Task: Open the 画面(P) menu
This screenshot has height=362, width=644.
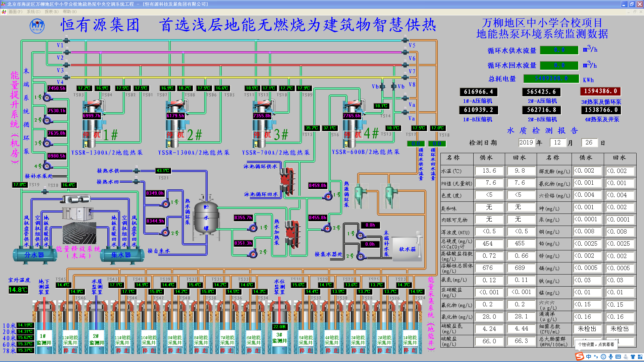Action: pyautogui.click(x=15, y=12)
